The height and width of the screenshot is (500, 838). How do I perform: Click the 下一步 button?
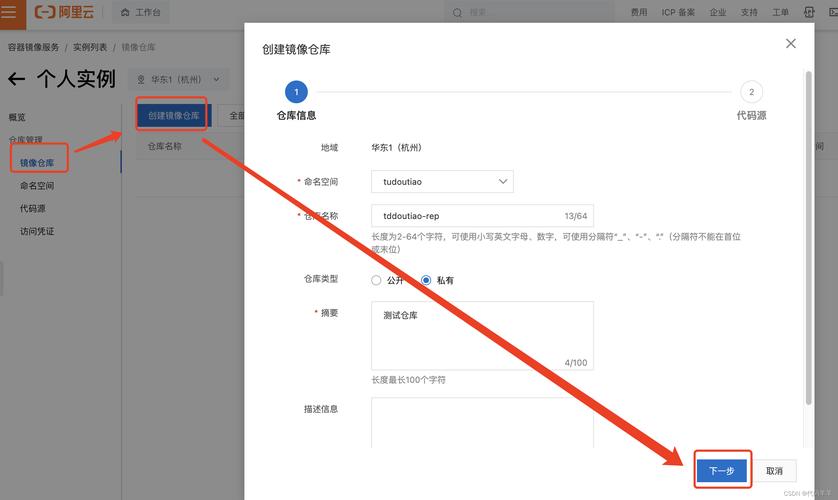[x=721, y=471]
